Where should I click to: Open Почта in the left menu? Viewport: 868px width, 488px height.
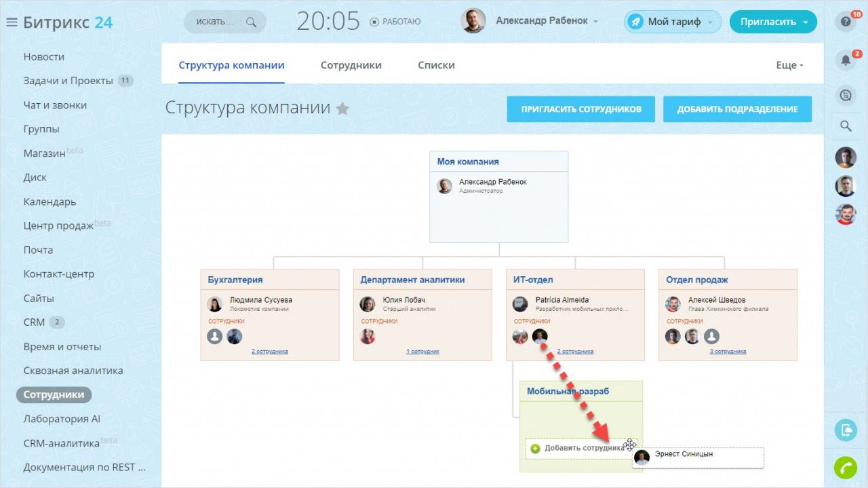[x=38, y=250]
